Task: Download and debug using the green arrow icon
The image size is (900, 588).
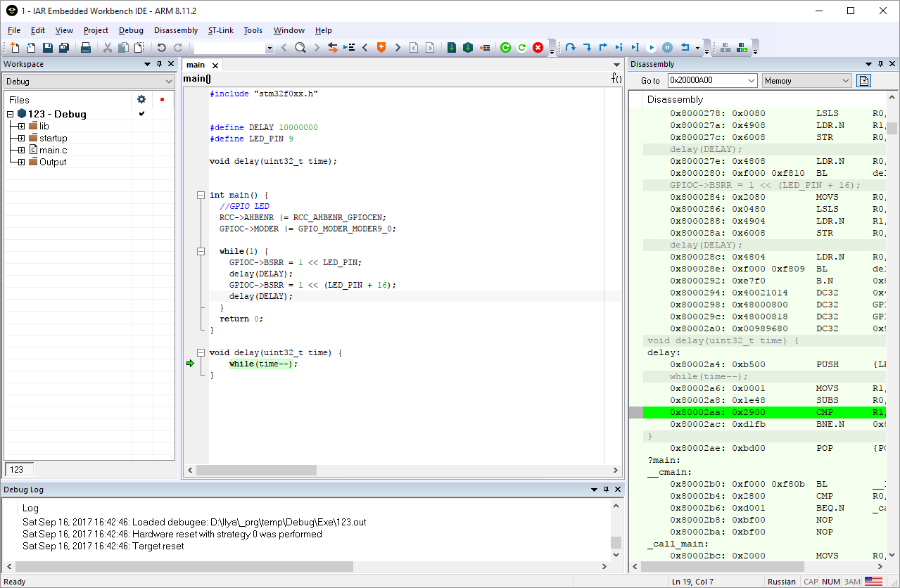Action: 451,47
